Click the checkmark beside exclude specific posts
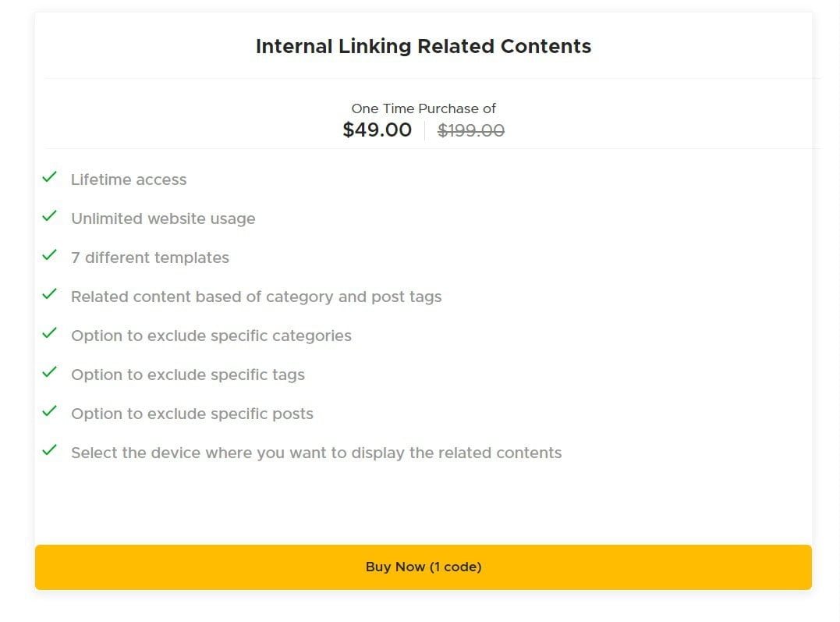840x622 pixels. tap(49, 411)
